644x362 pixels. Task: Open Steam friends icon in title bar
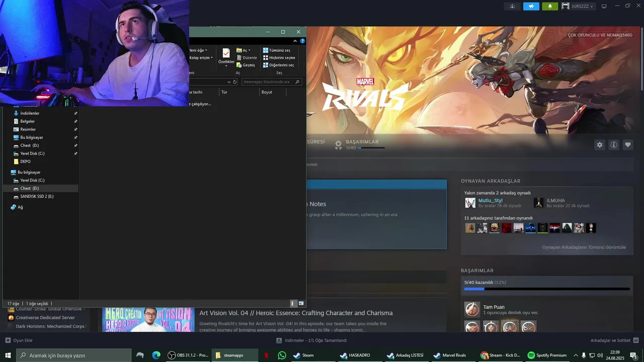512,6
